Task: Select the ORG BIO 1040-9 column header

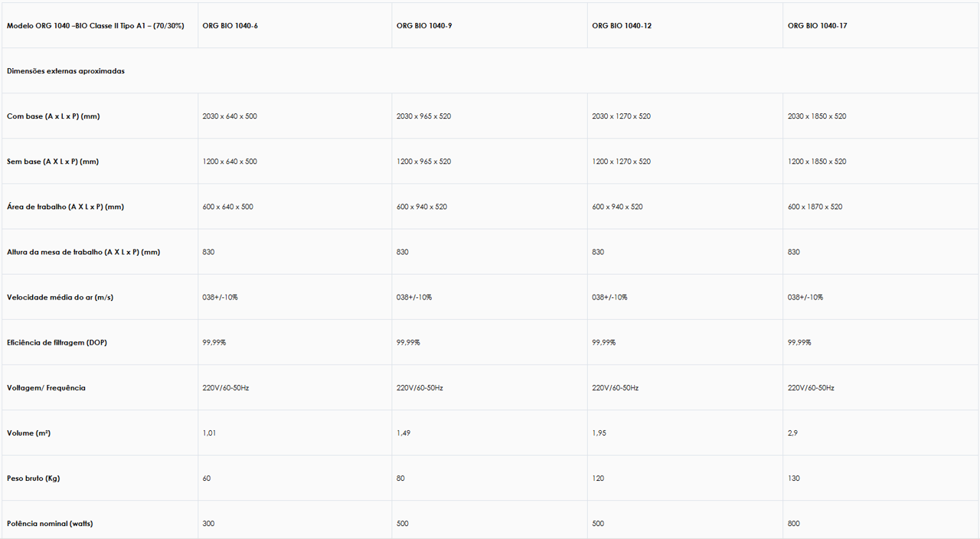Action: click(x=423, y=26)
